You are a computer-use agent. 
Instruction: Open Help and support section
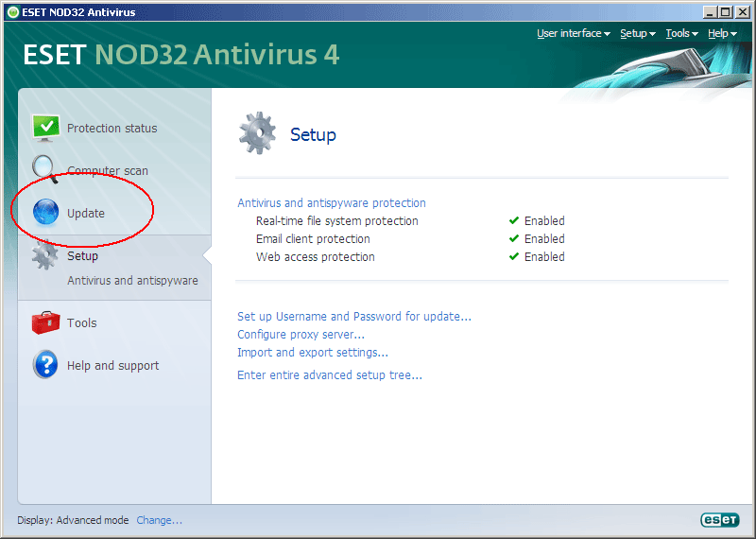(x=112, y=366)
